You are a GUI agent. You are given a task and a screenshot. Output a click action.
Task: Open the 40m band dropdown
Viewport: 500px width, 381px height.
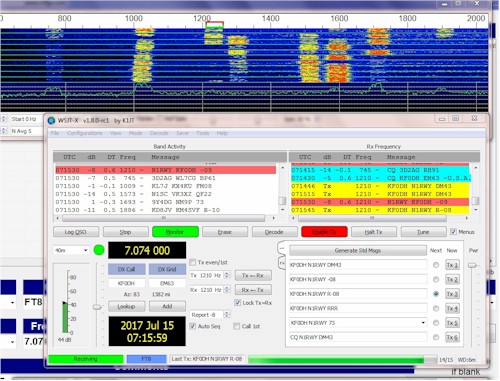[x=71, y=250]
